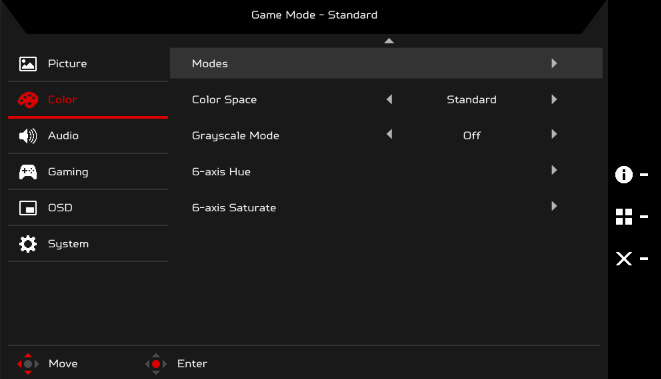Viewport: 661px width, 379px height.
Task: Click the Grayscale Mode Off value
Action: [x=472, y=135]
